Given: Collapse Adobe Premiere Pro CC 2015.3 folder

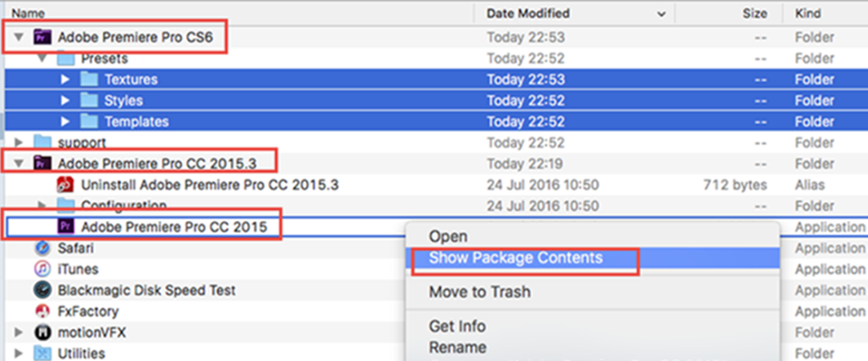Looking at the screenshot, I should point(19,163).
